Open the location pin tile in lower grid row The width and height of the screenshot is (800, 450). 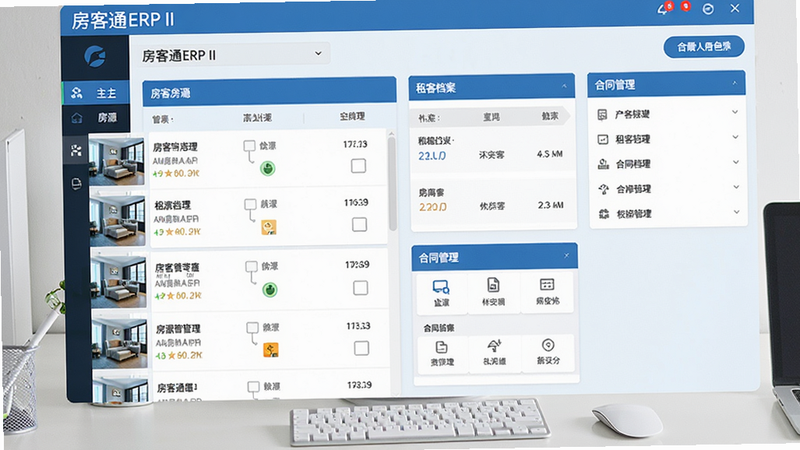[548, 352]
